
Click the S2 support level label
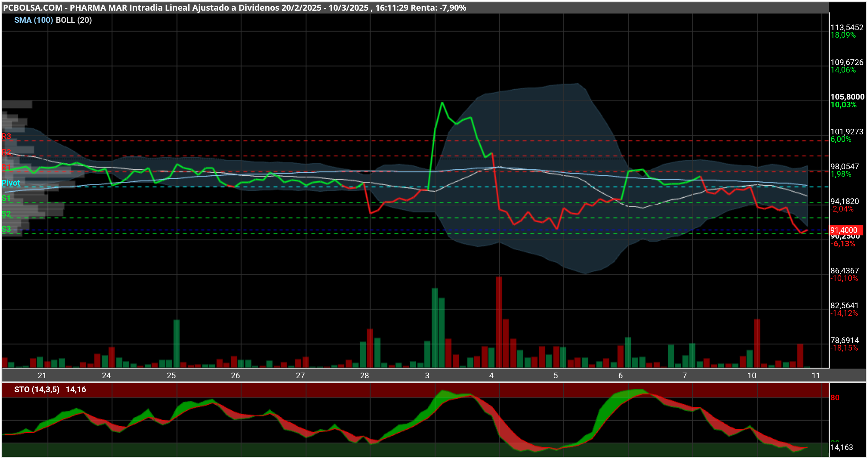pyautogui.click(x=6, y=214)
